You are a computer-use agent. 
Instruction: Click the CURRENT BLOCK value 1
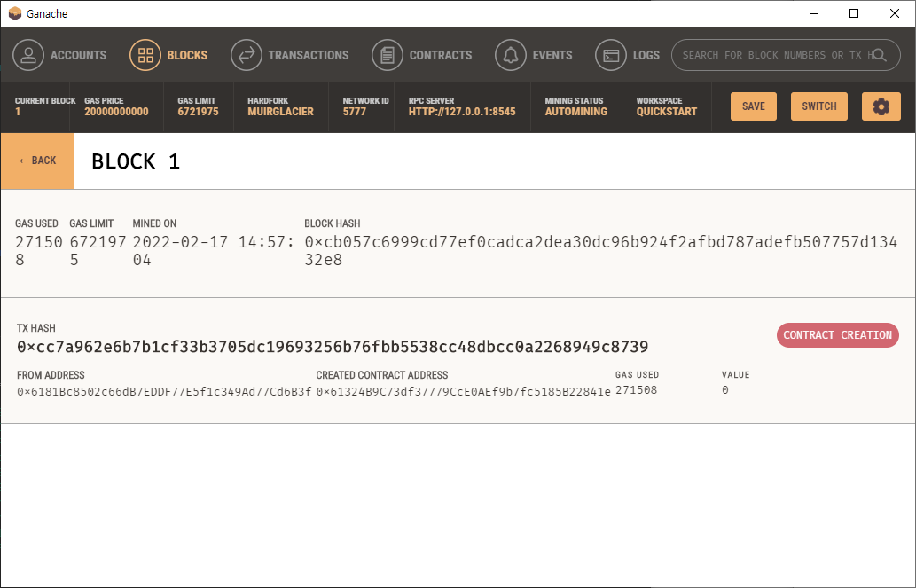coord(18,112)
